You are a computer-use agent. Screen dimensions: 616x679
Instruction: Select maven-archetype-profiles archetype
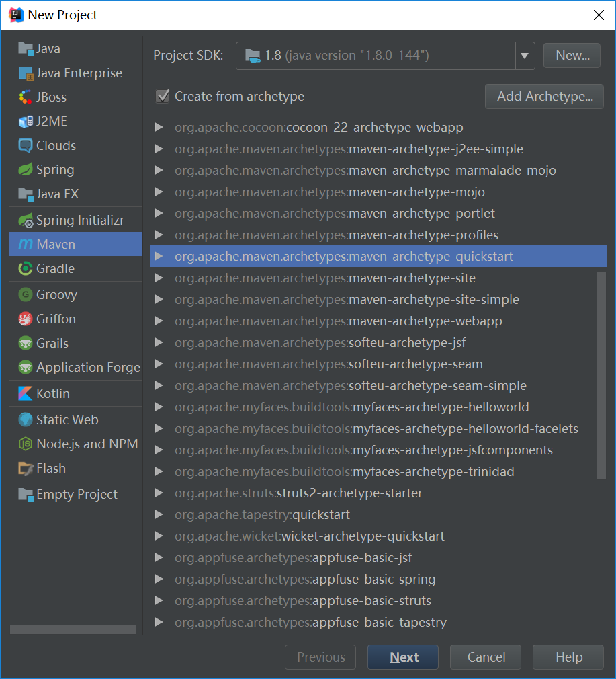click(x=378, y=235)
